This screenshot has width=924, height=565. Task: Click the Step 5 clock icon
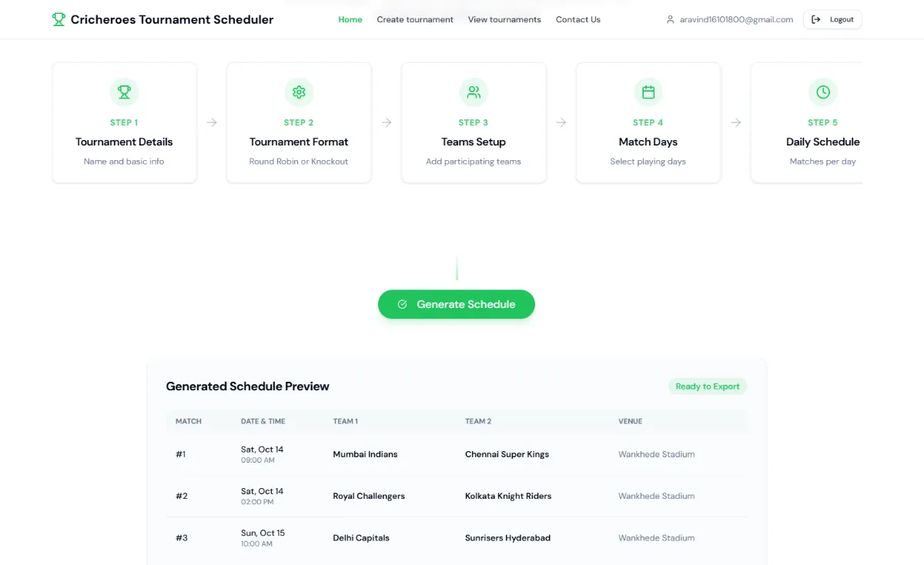[823, 92]
